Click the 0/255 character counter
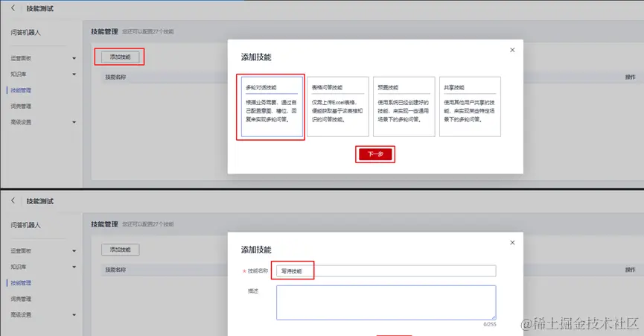 pyautogui.click(x=490, y=325)
